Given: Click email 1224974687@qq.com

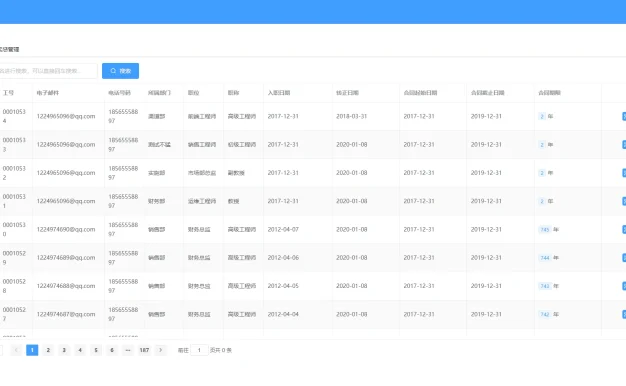Looking at the screenshot, I should tap(66, 314).
